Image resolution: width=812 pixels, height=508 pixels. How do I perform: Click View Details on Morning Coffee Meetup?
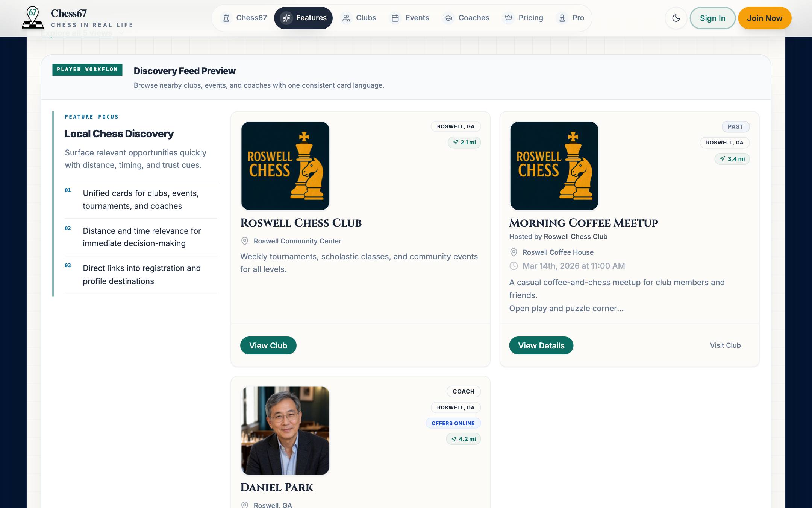[x=541, y=345]
